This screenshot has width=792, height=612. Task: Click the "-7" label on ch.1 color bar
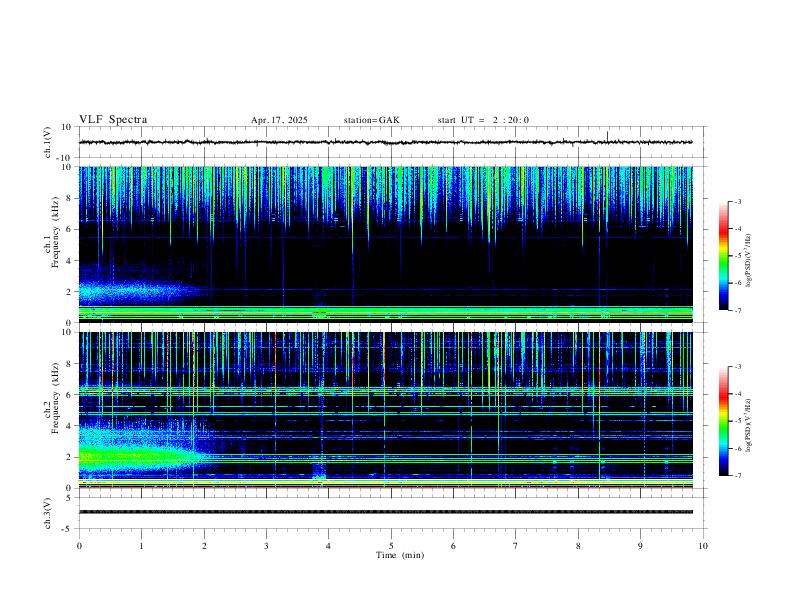(738, 310)
